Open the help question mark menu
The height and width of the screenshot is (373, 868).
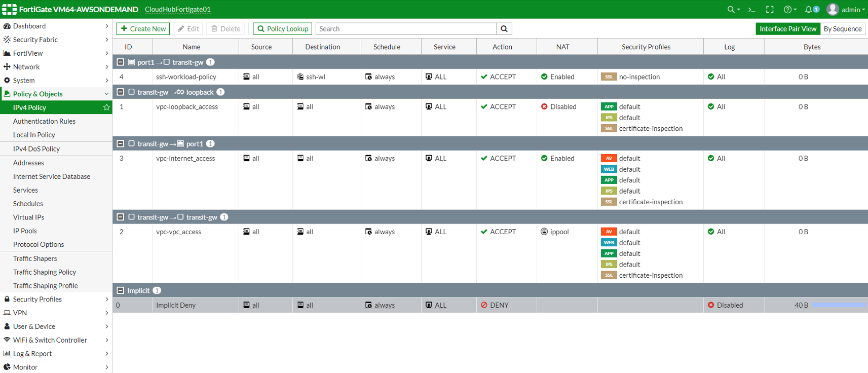tap(789, 10)
